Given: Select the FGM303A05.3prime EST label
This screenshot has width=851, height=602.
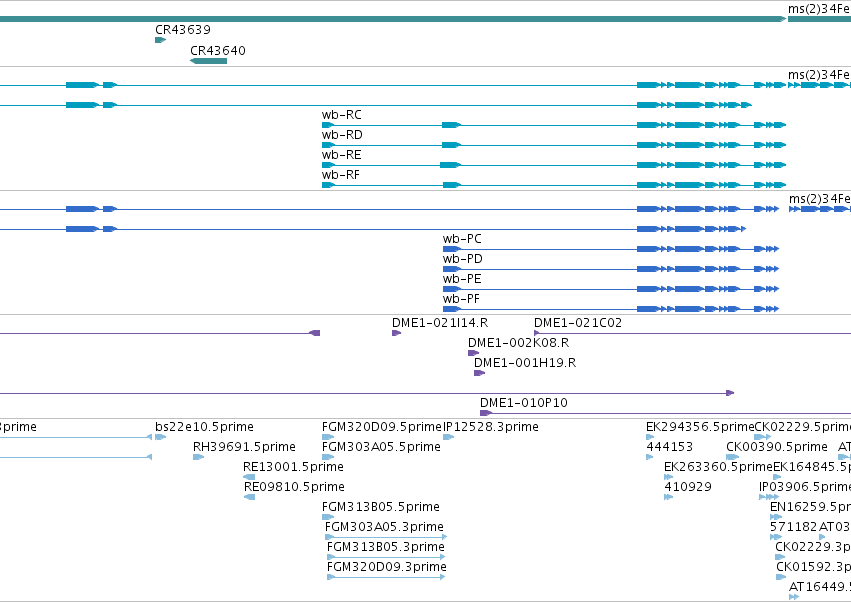Looking at the screenshot, I should tap(384, 527).
